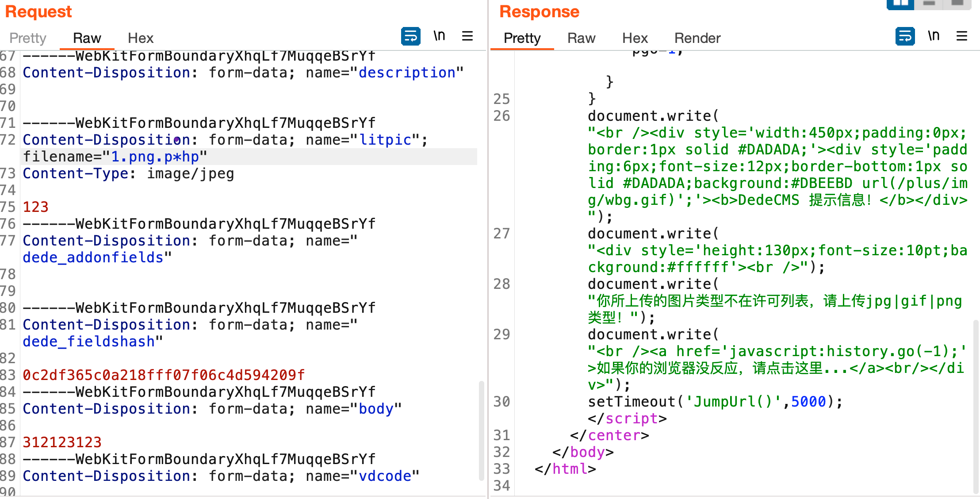Click document.write( on Response line 28

pyautogui.click(x=654, y=284)
